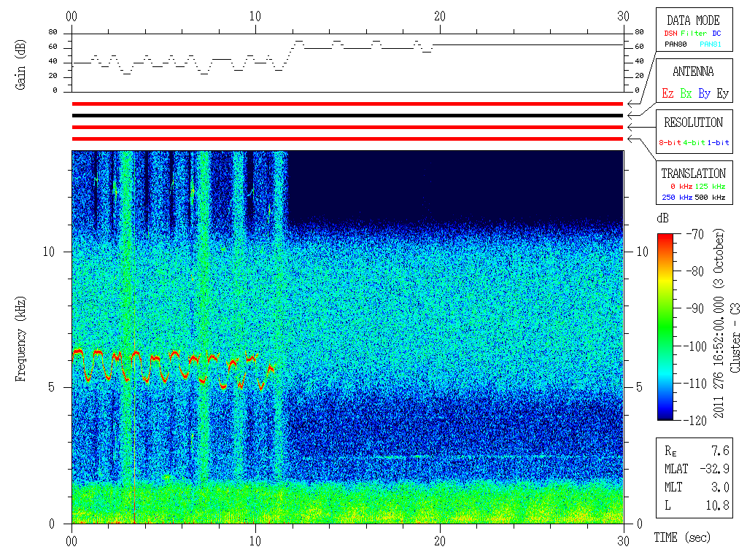Viewport: 747px width, 560px height.
Task: Click the green 125 kHz translation label
Action: pos(711,186)
